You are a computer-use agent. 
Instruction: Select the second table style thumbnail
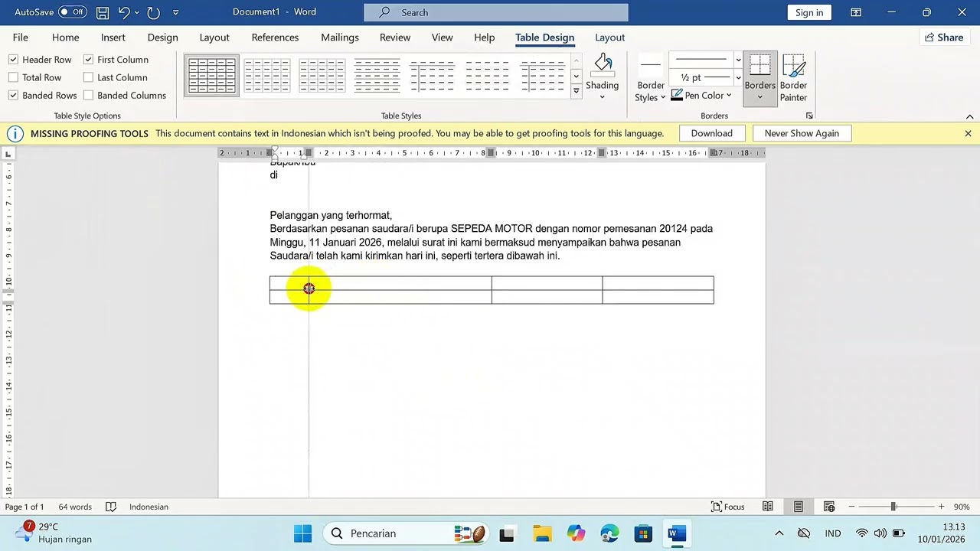(x=266, y=76)
